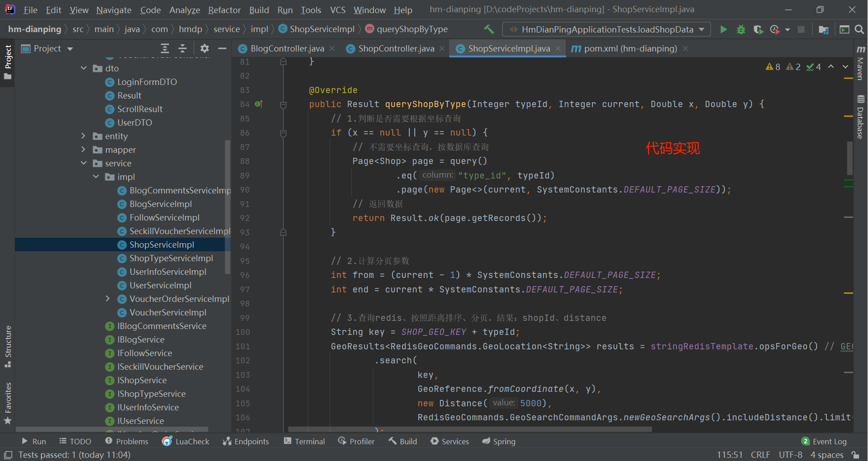Close the pom.xml tab
The image size is (868, 461).
pos(685,48)
